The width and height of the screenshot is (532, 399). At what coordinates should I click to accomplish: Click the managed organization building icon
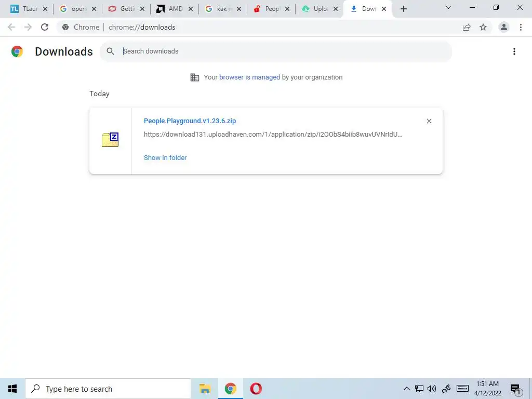click(195, 77)
